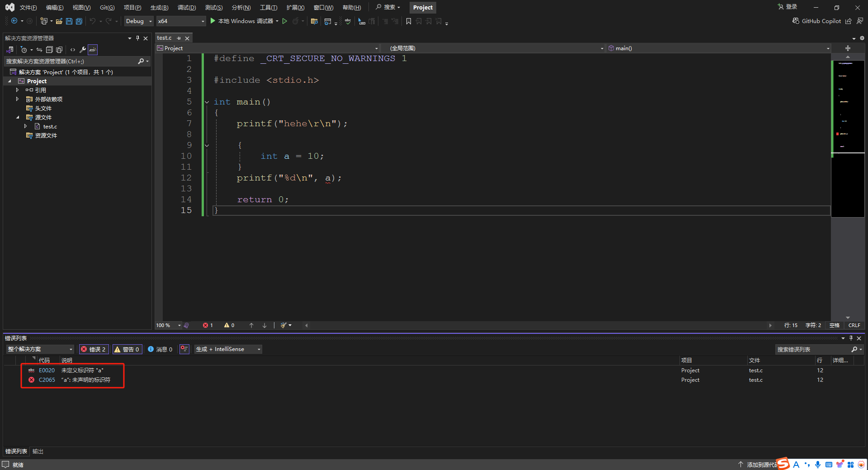This screenshot has height=470, width=868.
Task: Expand the 外部依赖项 tree node
Action: click(x=17, y=99)
